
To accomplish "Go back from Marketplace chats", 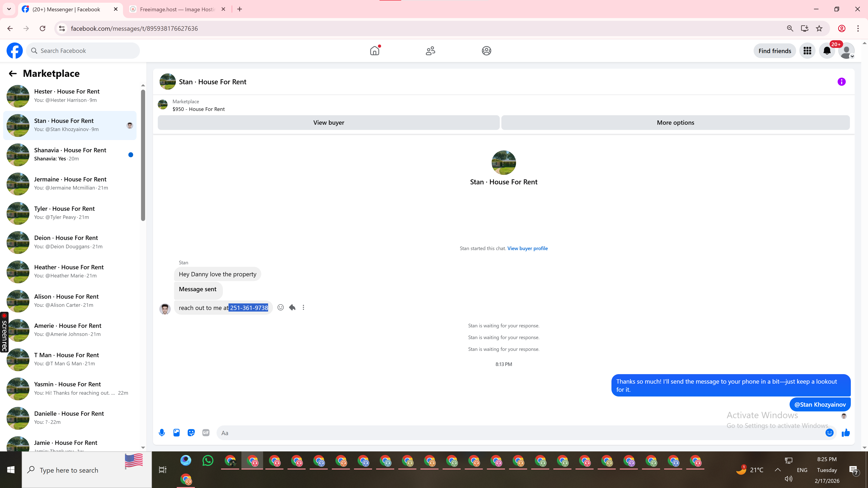I will tap(13, 73).
